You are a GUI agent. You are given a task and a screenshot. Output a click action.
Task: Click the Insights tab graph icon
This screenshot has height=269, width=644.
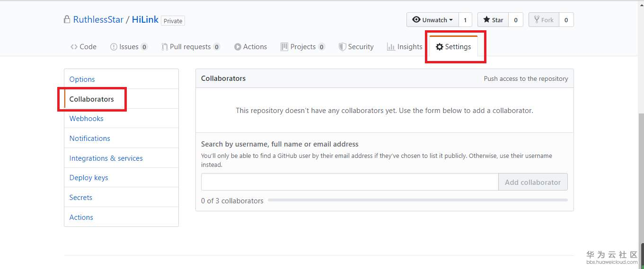[x=391, y=47]
